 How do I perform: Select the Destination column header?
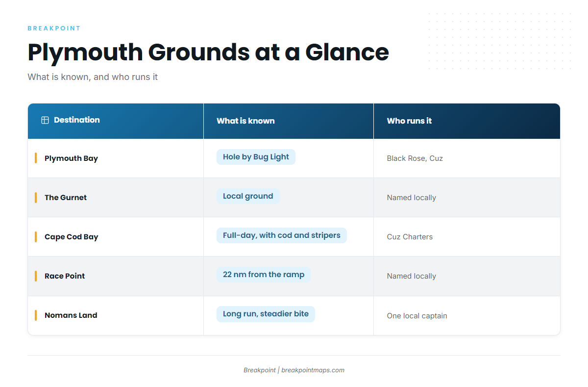116,121
